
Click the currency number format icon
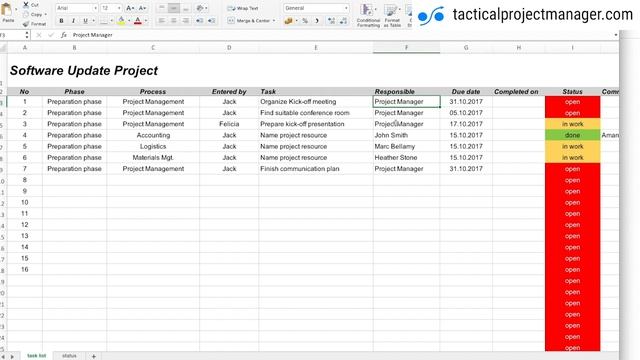point(288,20)
